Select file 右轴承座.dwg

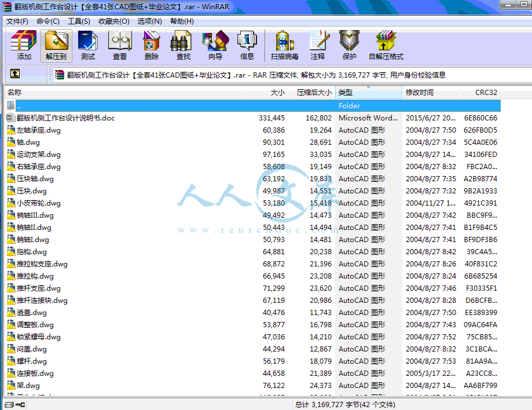39,167
